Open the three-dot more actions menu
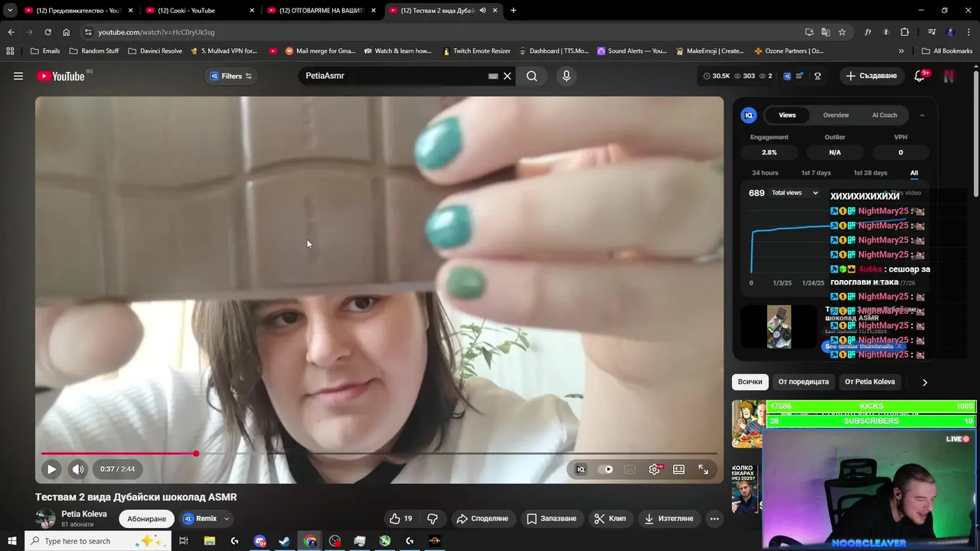This screenshot has width=980, height=551. pos(714,518)
